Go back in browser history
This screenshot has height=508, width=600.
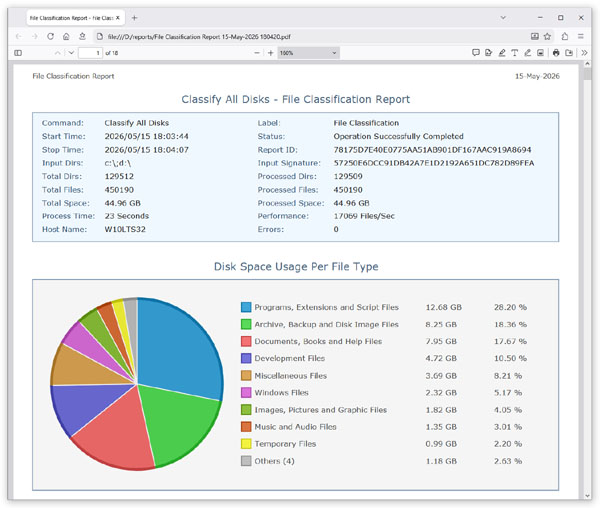(18, 36)
